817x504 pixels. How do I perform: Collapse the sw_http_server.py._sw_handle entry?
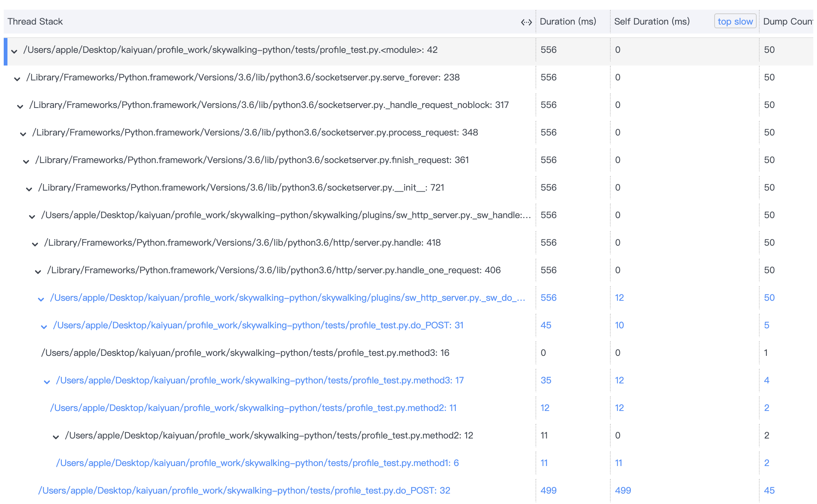click(32, 216)
